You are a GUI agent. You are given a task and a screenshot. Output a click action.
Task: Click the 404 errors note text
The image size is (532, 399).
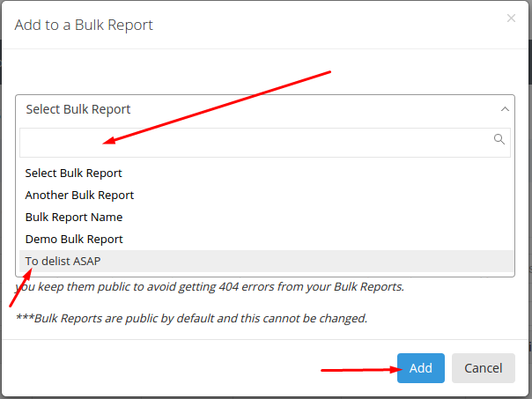click(210, 286)
